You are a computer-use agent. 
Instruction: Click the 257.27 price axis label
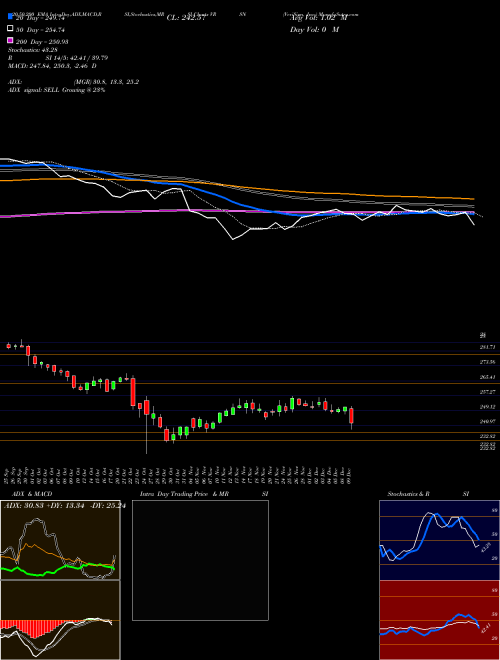[x=487, y=392]
